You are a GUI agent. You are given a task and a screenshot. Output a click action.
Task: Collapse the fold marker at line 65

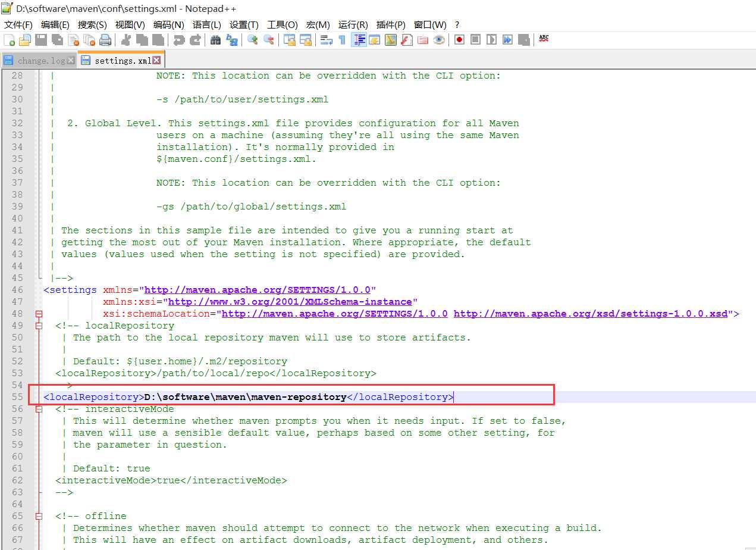click(39, 516)
